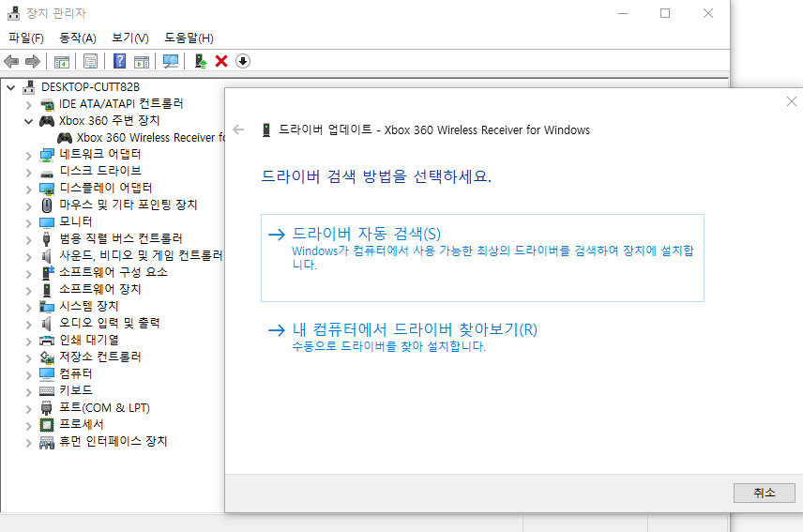
Task: Select the 오디오 입력 및 출력 tree label
Action: (109, 323)
